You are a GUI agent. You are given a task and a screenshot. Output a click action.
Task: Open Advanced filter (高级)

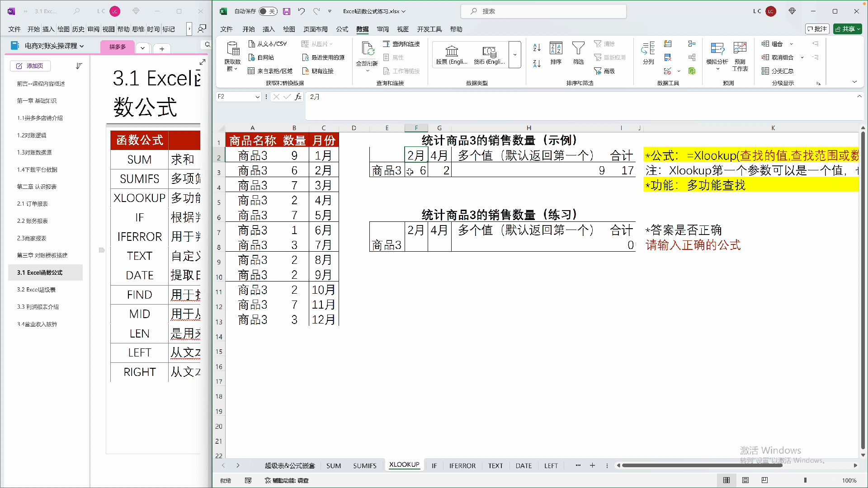pyautogui.click(x=604, y=71)
